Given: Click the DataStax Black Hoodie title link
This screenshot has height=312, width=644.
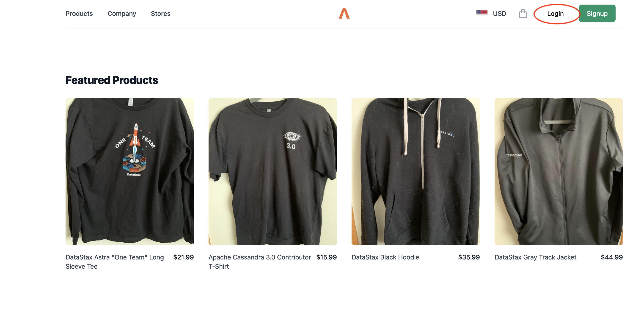Looking at the screenshot, I should (x=385, y=257).
